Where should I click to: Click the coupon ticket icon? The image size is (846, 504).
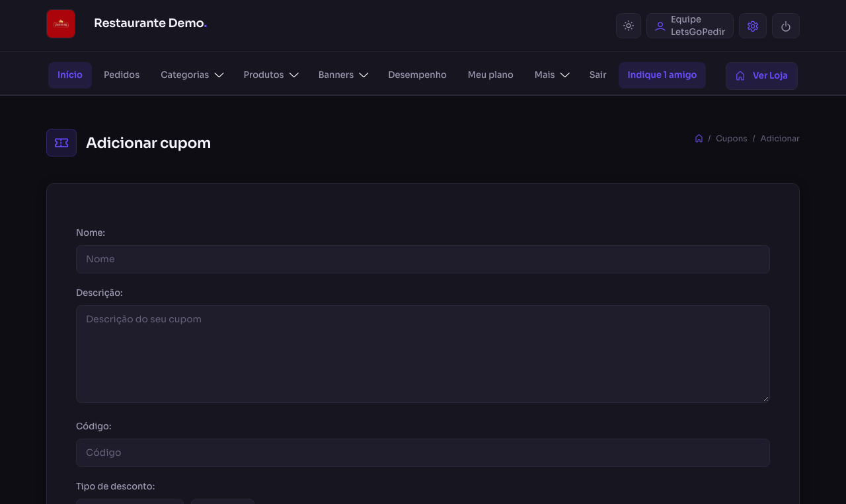click(x=61, y=143)
